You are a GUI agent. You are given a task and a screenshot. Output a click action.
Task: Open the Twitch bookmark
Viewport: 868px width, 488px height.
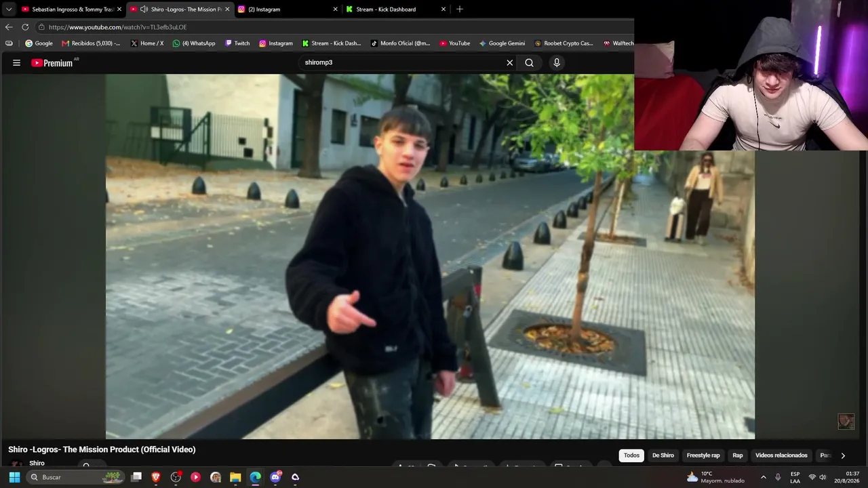tap(237, 43)
